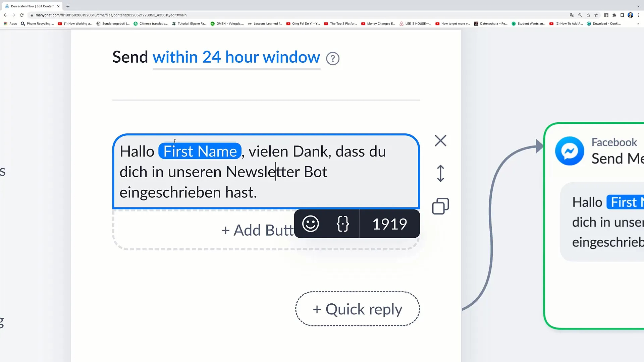Select the First Name variable tag

click(x=200, y=151)
